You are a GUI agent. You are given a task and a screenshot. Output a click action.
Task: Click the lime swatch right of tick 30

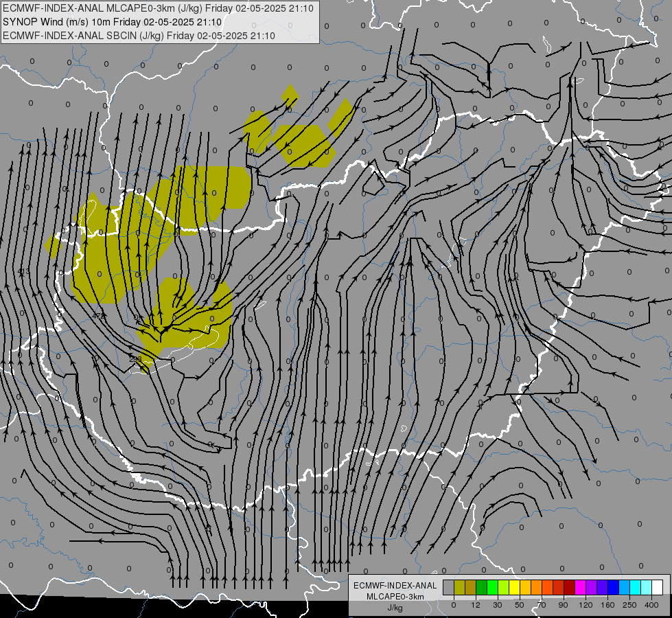(x=504, y=587)
